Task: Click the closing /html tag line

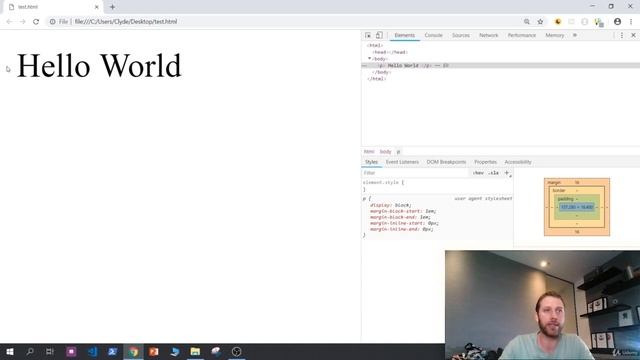Action: (x=376, y=79)
